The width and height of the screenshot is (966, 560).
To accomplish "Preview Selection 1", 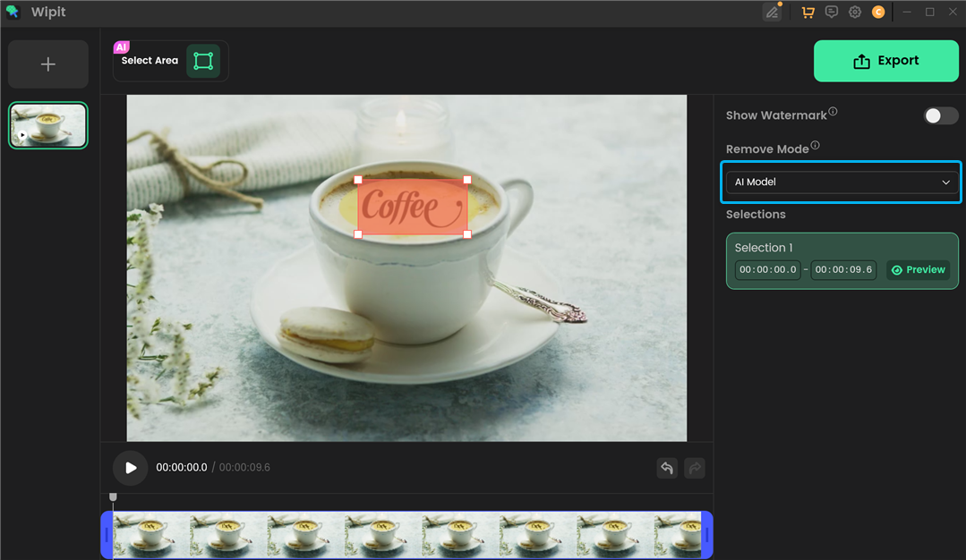I will coord(919,269).
